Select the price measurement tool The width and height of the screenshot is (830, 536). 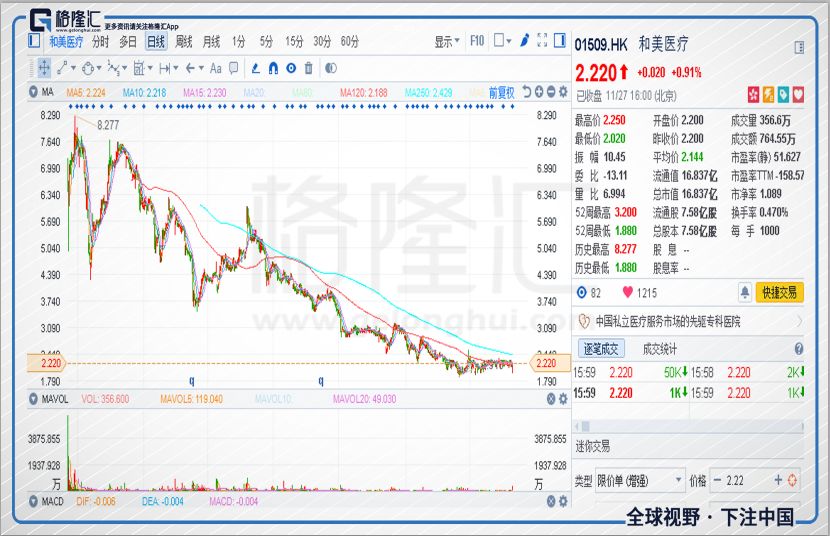[x=139, y=68]
